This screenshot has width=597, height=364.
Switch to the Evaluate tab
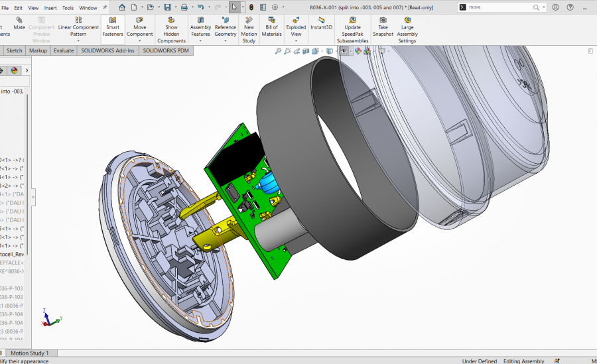point(64,50)
